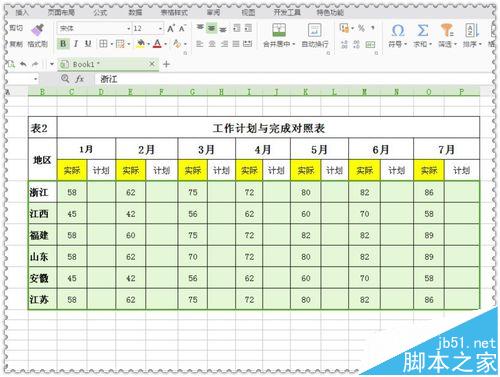
Task: Click the orange filter funnel icon
Action: point(447,30)
